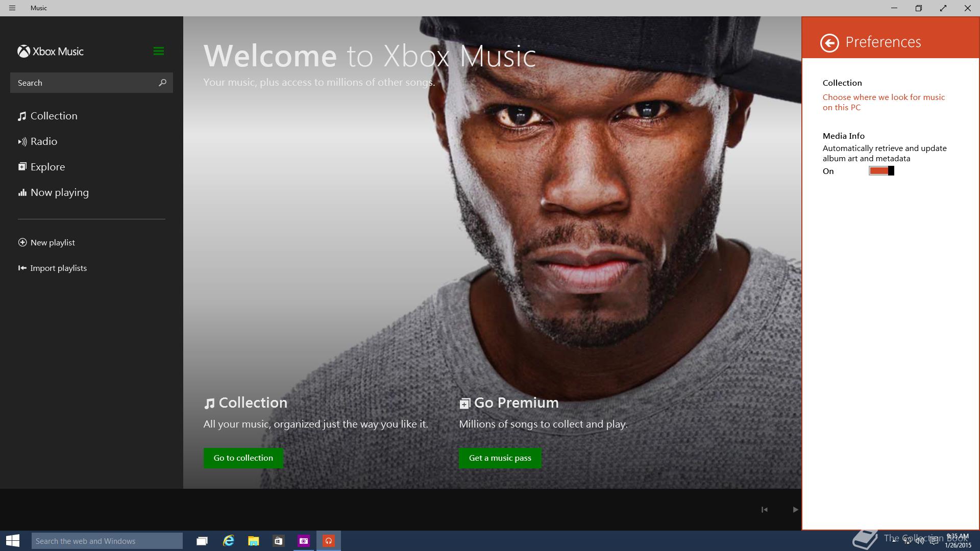
Task: Open Task View from taskbar
Action: [x=202, y=541]
